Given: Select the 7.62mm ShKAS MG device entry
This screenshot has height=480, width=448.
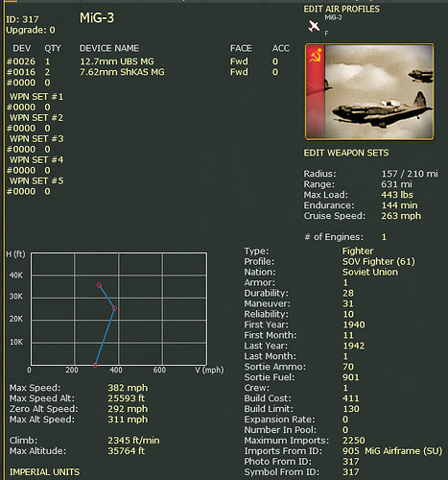Looking at the screenshot, I should [122, 72].
